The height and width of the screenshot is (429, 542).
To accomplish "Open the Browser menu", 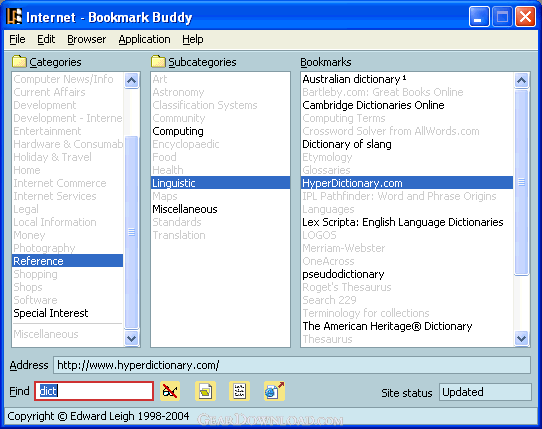I will point(86,39).
